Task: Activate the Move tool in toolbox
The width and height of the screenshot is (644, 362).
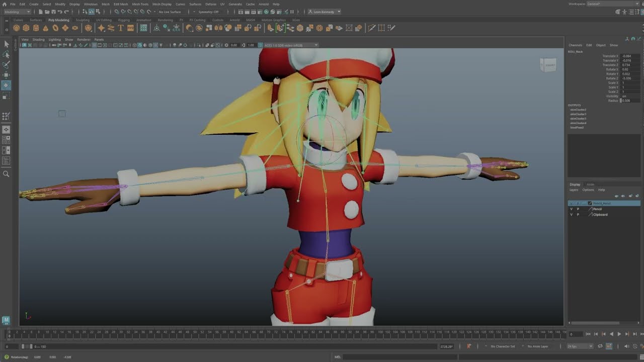Action: tap(6, 75)
